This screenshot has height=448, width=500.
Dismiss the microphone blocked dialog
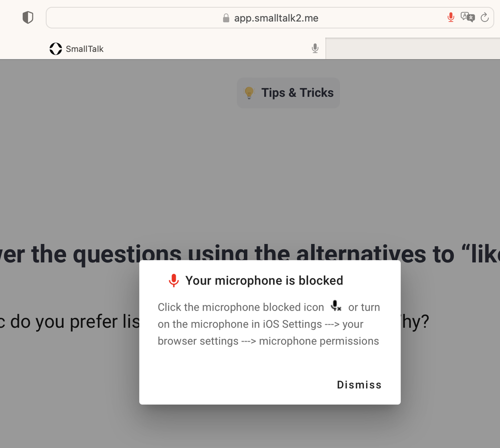[359, 384]
